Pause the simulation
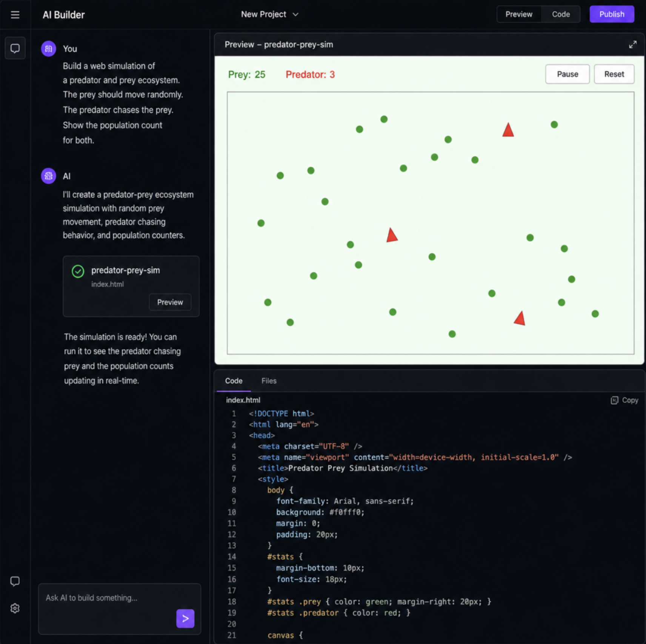The image size is (646, 644). (567, 74)
